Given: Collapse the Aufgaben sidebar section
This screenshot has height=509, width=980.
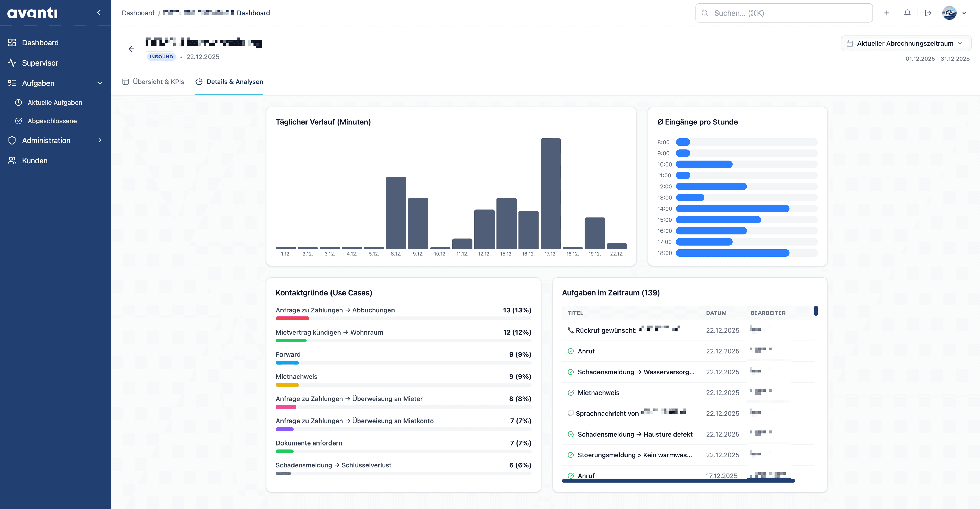Looking at the screenshot, I should tap(100, 83).
